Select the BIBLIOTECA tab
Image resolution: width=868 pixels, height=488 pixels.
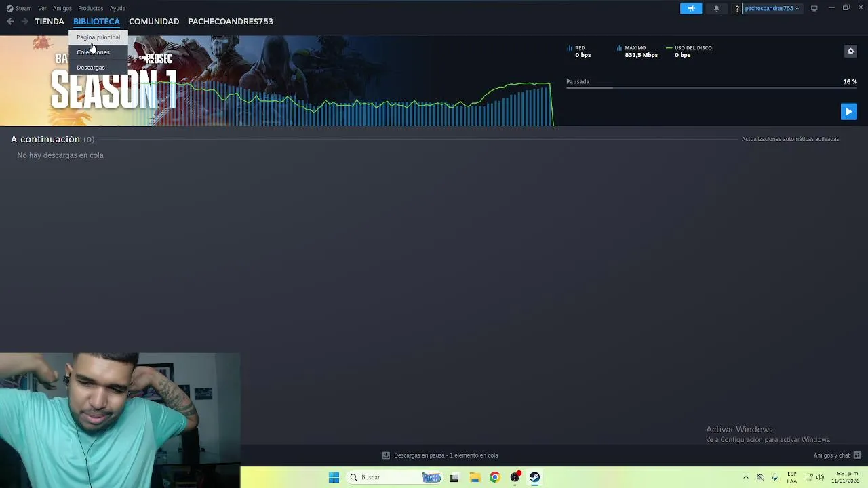[x=96, y=22]
